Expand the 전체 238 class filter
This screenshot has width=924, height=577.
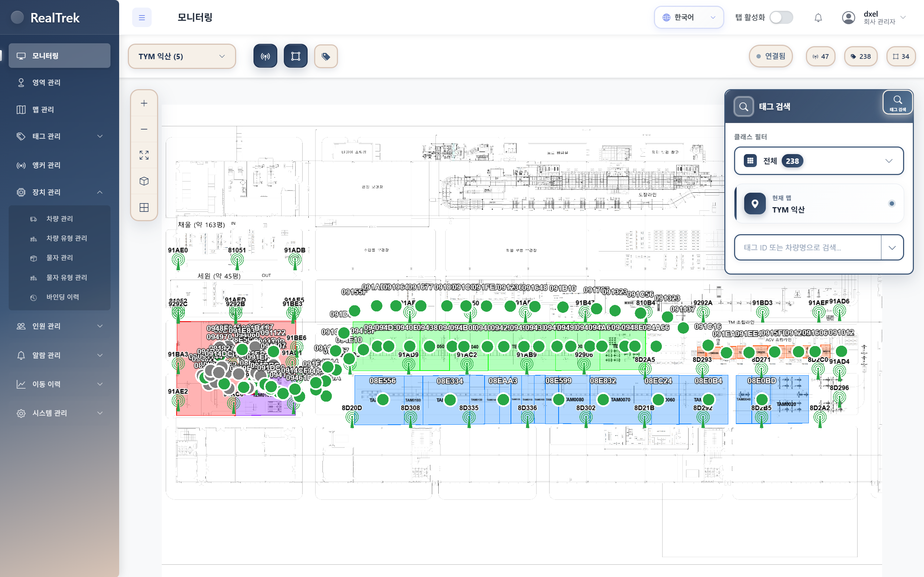(819, 161)
